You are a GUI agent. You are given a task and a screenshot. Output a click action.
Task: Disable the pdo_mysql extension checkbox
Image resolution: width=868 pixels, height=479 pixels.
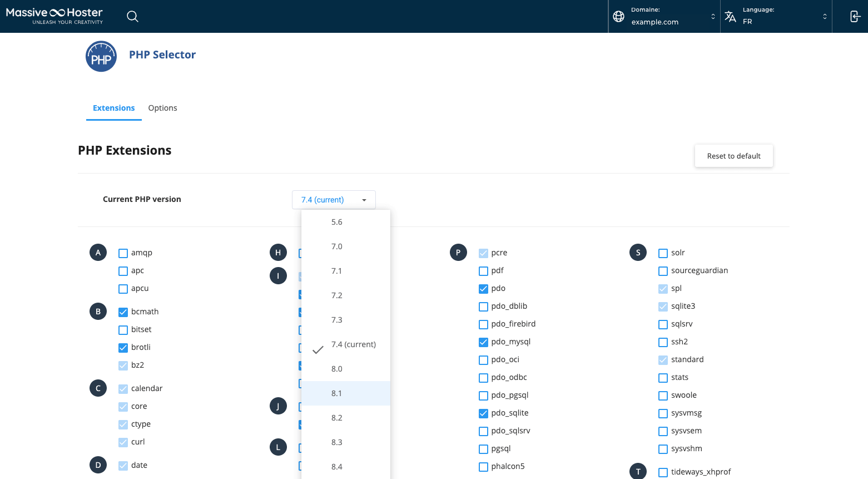pos(483,342)
